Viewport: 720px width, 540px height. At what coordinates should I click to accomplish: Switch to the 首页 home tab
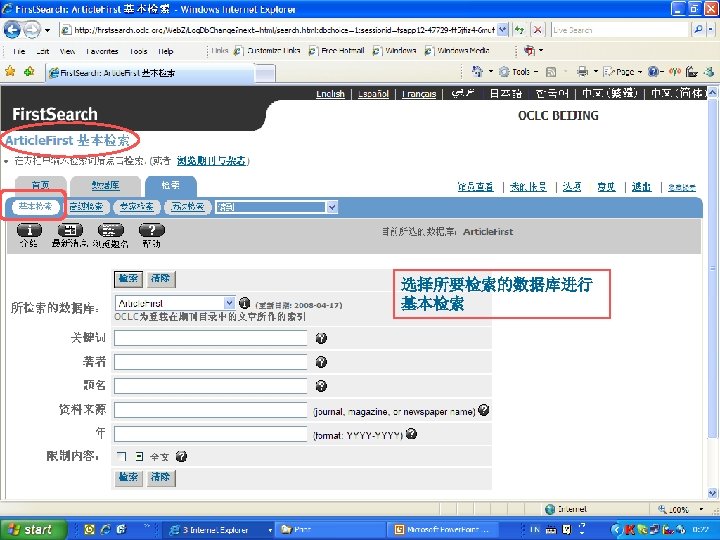pos(41,186)
